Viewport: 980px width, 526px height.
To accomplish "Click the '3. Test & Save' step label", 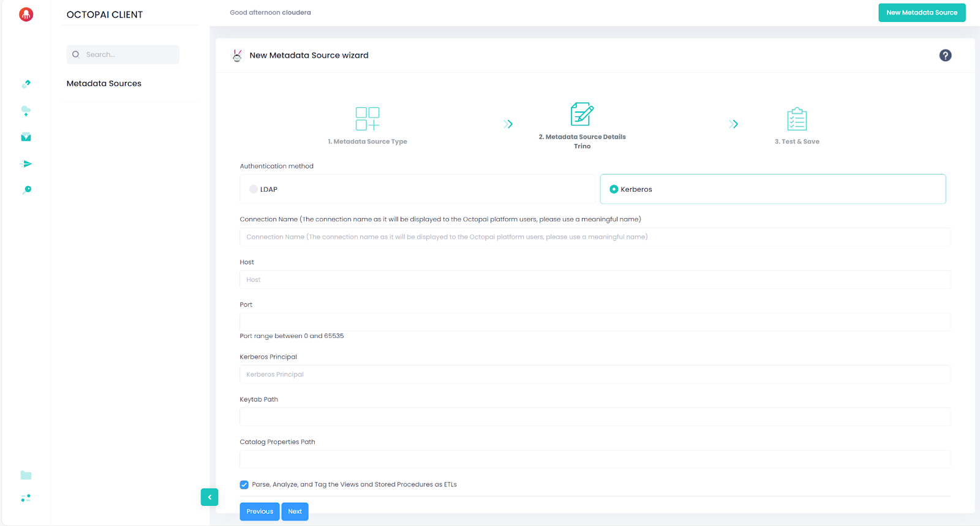I will pyautogui.click(x=797, y=141).
